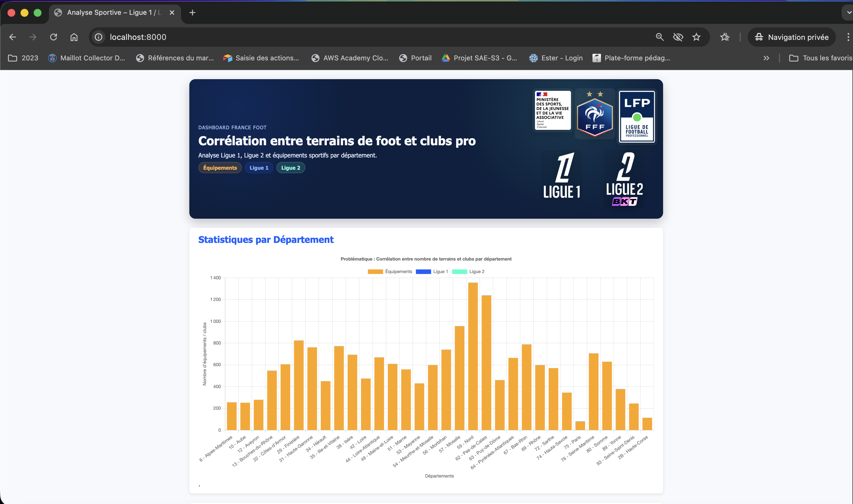Click the site info icon beside URL

[x=99, y=37]
